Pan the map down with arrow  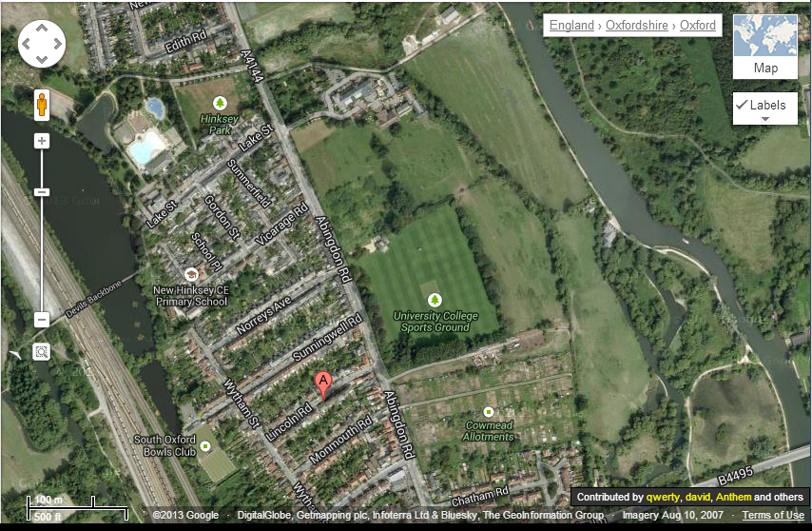pyautogui.click(x=42, y=60)
